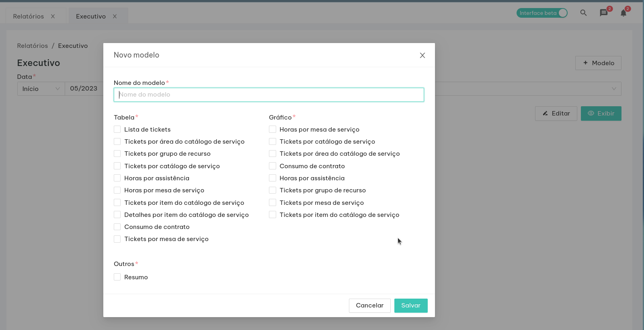The image size is (644, 330).
Task: Check Tickets por mesa de serviço under Gráfico
Action: (x=273, y=202)
